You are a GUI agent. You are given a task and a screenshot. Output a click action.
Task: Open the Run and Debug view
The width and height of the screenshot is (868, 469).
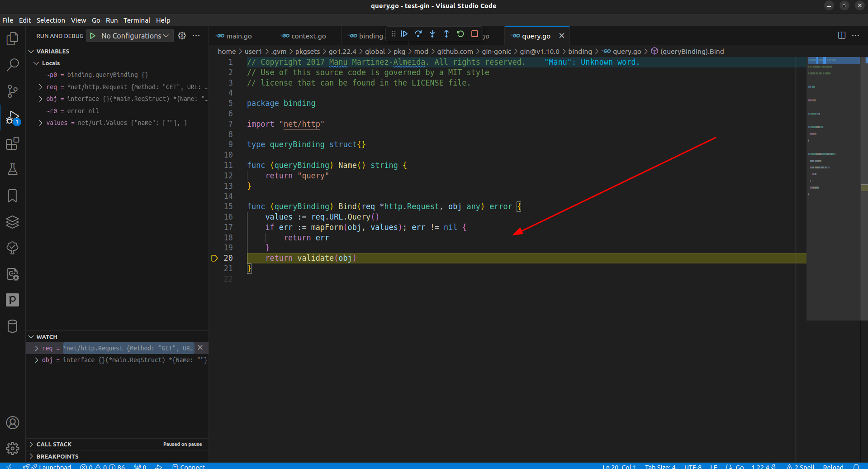pyautogui.click(x=13, y=118)
